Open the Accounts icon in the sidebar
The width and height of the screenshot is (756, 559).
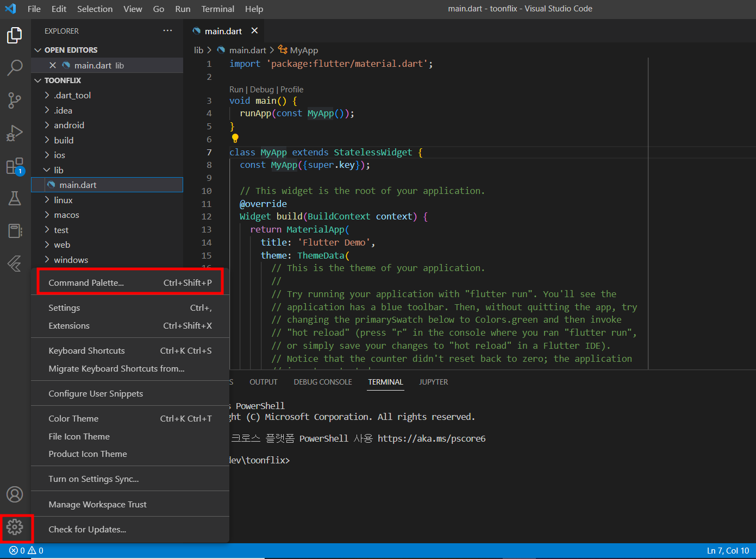[15, 494]
